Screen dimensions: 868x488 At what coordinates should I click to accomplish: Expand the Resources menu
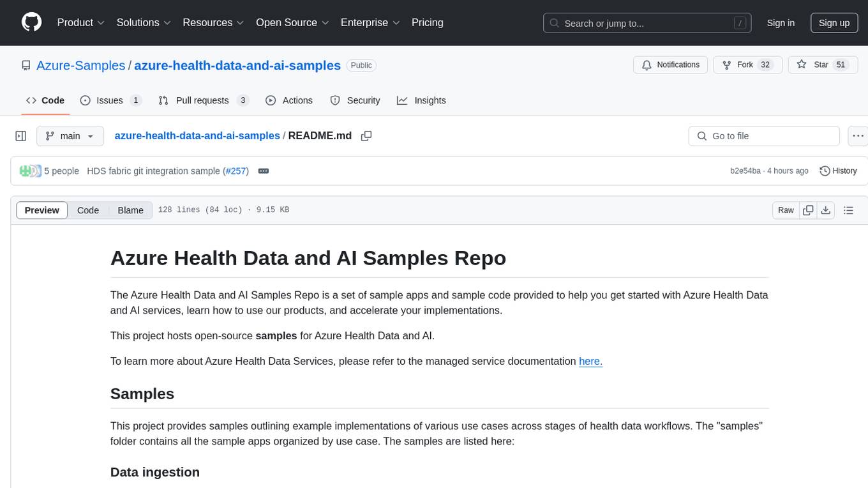tap(213, 22)
